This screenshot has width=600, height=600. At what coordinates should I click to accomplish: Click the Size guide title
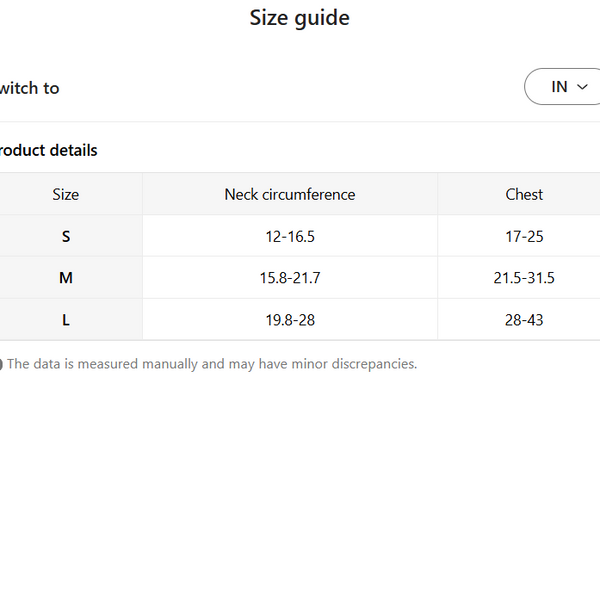pyautogui.click(x=300, y=18)
